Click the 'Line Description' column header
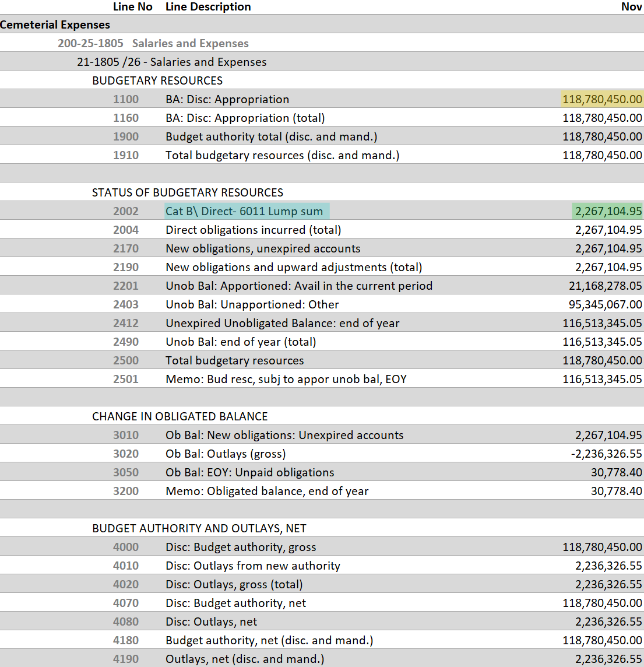The image size is (644, 667). [208, 6]
